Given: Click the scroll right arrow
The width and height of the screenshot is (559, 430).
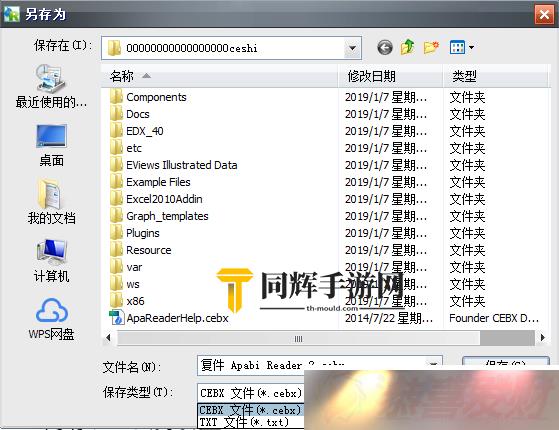Looking at the screenshot, I should coord(542,337).
